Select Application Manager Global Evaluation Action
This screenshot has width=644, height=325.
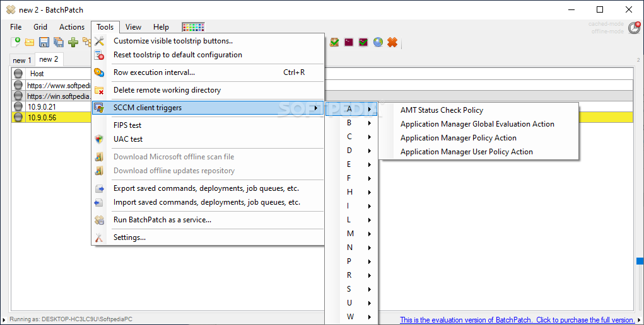coord(479,124)
